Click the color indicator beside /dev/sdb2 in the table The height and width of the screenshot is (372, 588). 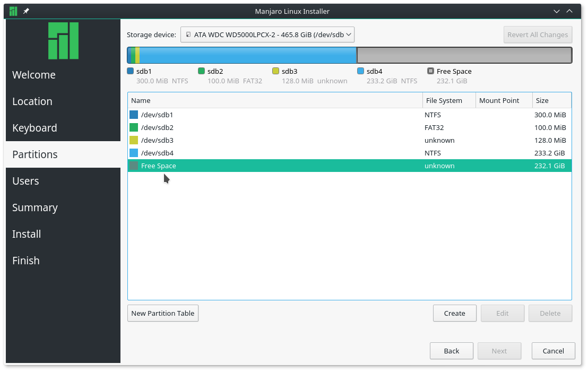point(133,127)
